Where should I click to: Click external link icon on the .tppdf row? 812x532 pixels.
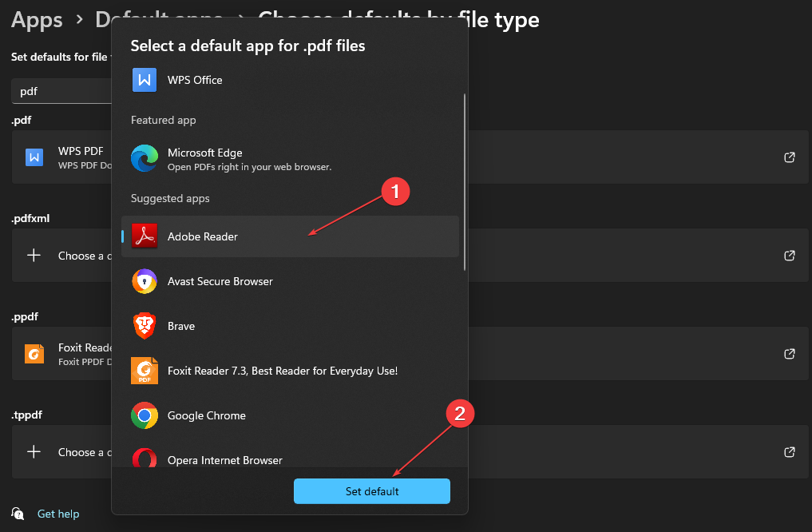[789, 452]
